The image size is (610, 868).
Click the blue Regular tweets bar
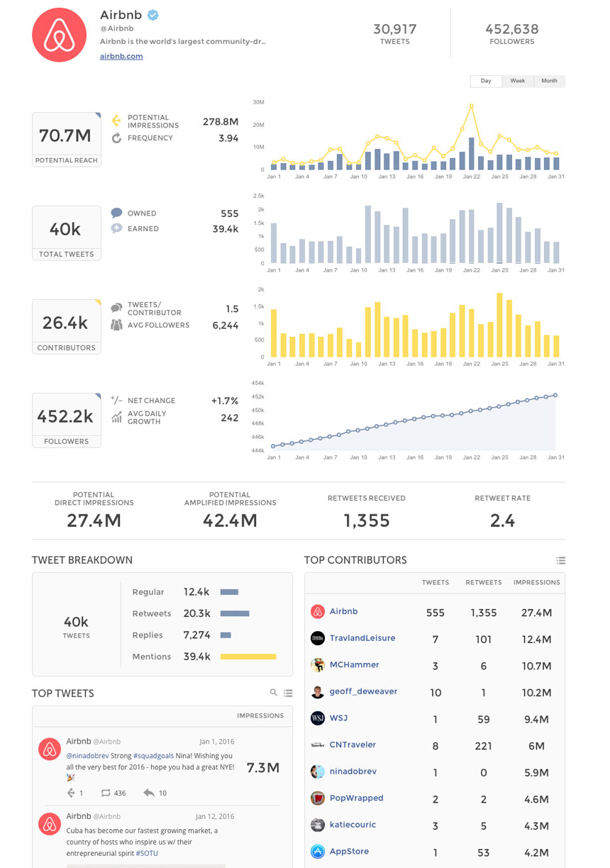tap(229, 592)
